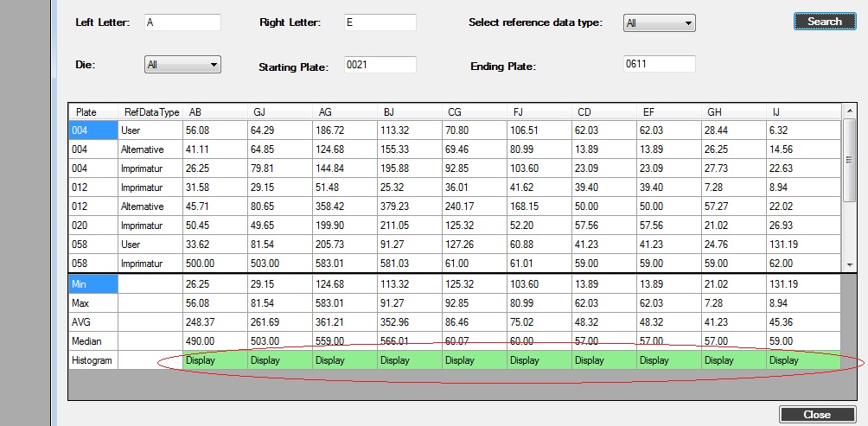Click the EF column header
This screenshot has height=426, width=868.
click(x=668, y=112)
